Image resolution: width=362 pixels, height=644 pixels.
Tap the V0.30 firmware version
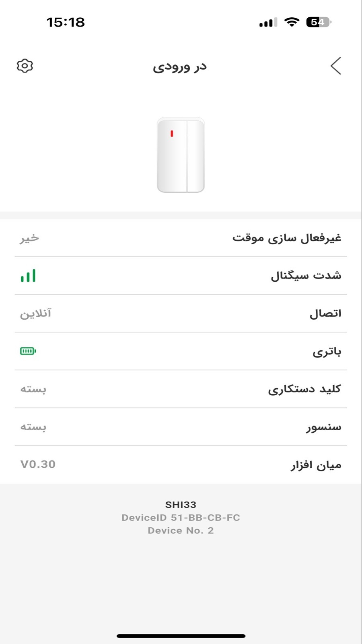pyautogui.click(x=38, y=464)
